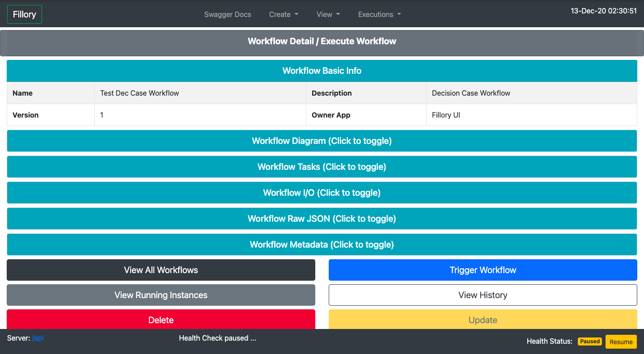Open Swagger Docs from the navbar
Screen dimensions: 644x354
tap(228, 14)
